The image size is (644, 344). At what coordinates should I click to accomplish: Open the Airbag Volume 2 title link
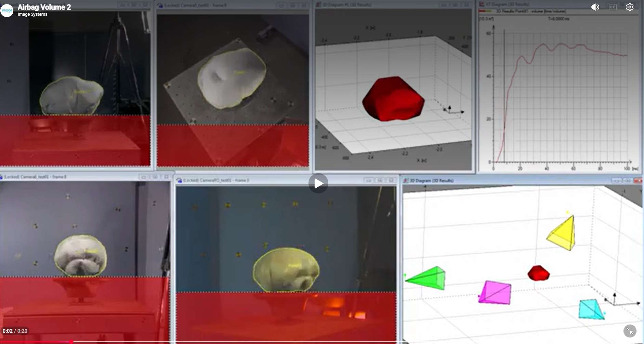click(x=44, y=7)
